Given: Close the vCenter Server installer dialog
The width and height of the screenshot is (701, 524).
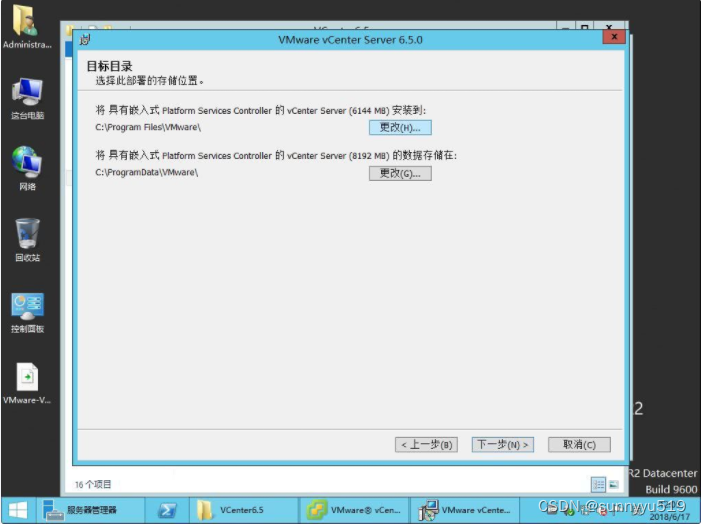Looking at the screenshot, I should point(614,37).
